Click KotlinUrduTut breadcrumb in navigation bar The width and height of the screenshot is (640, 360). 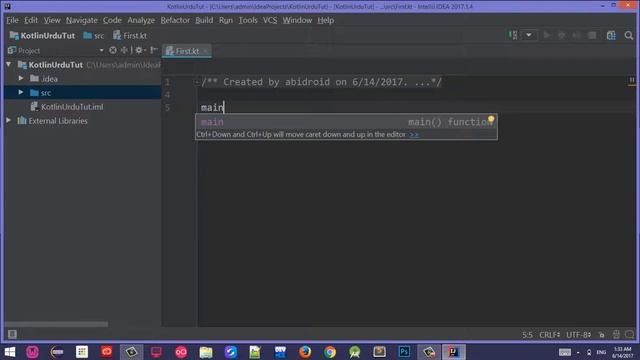pos(42,36)
